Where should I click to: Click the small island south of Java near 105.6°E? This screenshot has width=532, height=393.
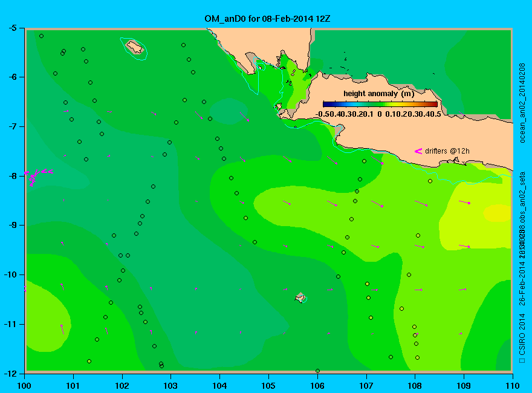(x=300, y=297)
